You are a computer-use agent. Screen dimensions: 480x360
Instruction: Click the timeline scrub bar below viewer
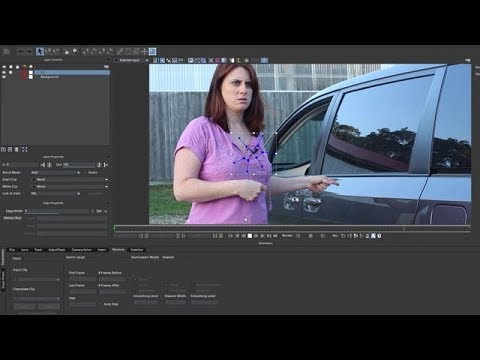point(292,228)
